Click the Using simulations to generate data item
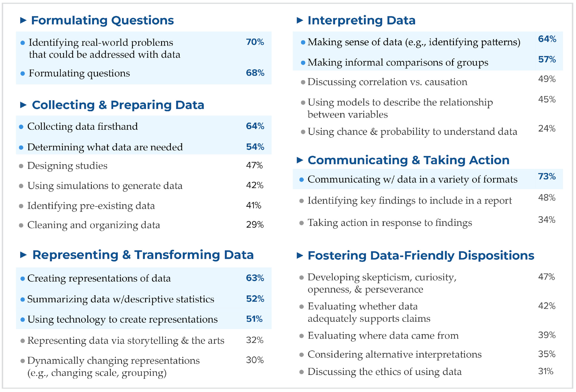This screenshot has height=392, width=576. click(105, 186)
